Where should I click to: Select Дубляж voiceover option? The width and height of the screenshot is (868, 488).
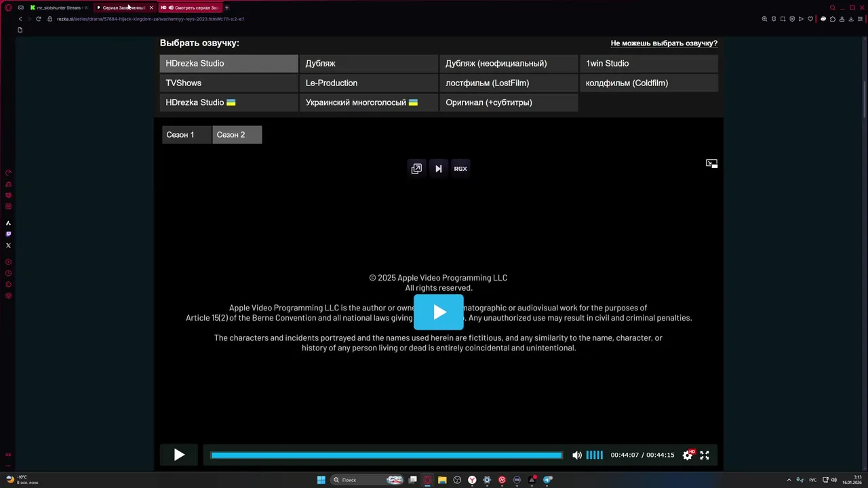click(x=368, y=64)
